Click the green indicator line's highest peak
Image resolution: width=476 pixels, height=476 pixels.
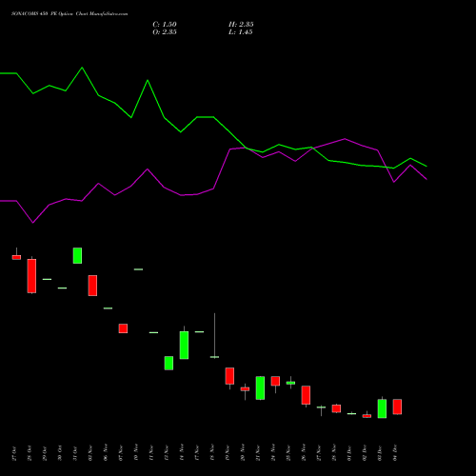82,68
